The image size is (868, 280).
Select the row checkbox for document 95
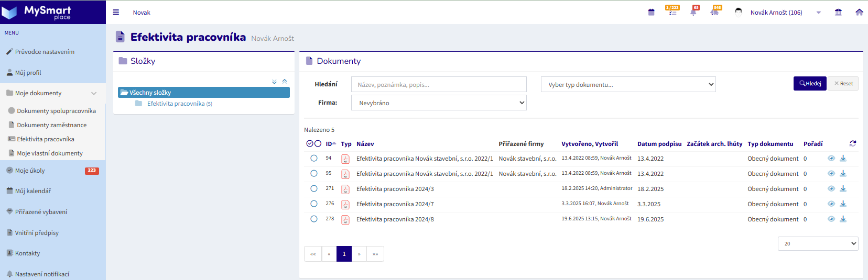(314, 174)
